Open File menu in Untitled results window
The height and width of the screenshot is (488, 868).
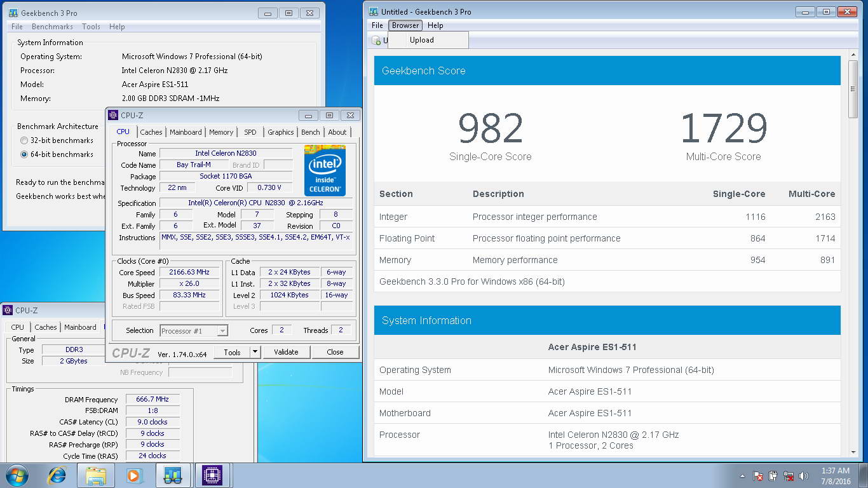click(x=377, y=25)
